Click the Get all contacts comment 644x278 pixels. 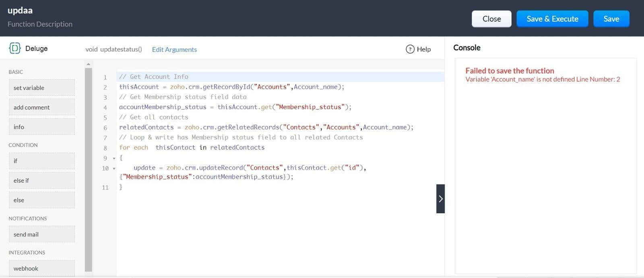pyautogui.click(x=154, y=117)
